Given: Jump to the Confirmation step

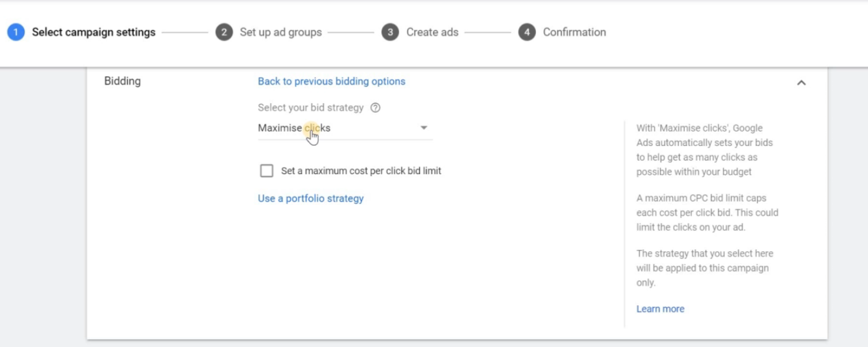Looking at the screenshot, I should coord(574,32).
